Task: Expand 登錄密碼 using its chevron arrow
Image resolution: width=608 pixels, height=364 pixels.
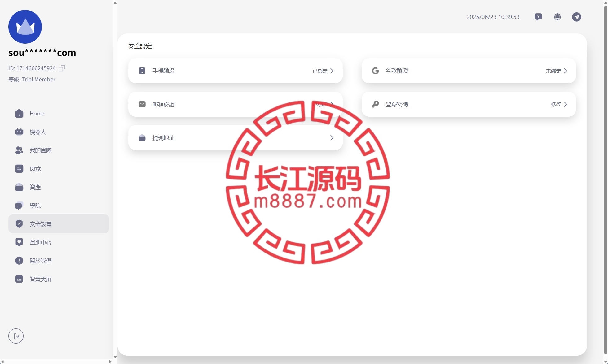Action: click(565, 104)
